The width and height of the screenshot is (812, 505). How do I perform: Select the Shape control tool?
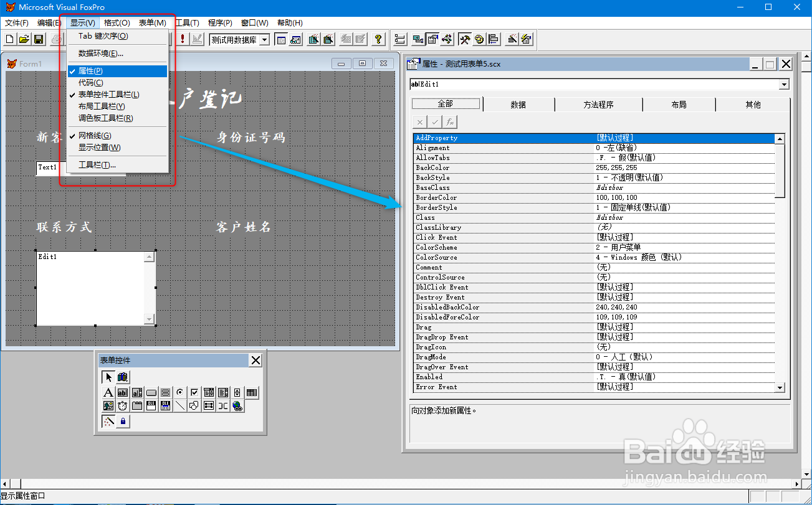click(194, 406)
